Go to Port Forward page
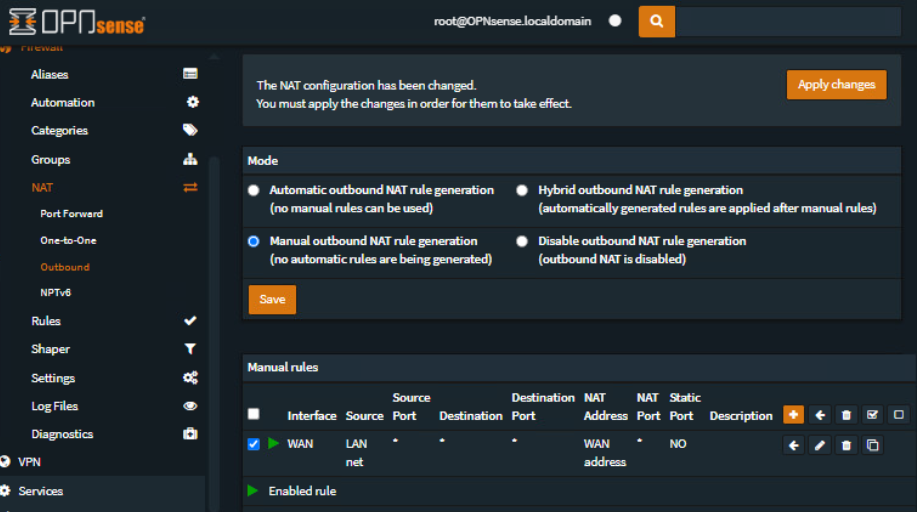917x512 pixels. pyautogui.click(x=71, y=214)
